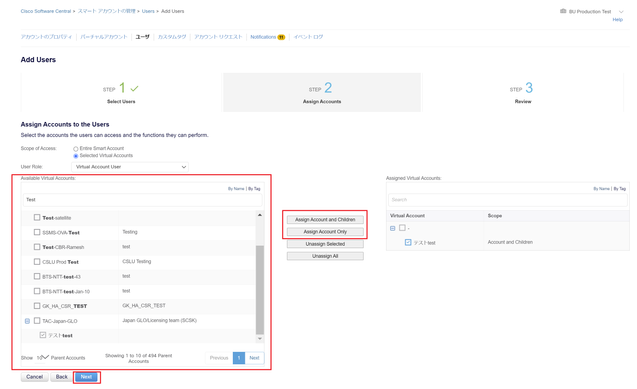Click the Assigned Virtual Accounts search field
The width and height of the screenshot is (637, 389).
pyautogui.click(x=508, y=200)
